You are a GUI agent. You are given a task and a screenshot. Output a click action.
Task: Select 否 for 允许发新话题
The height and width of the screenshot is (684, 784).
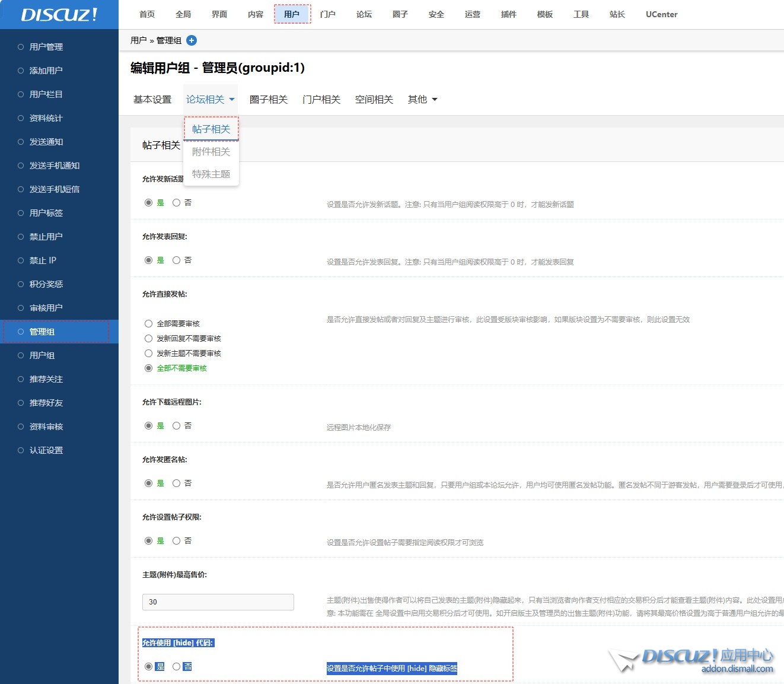coord(177,203)
